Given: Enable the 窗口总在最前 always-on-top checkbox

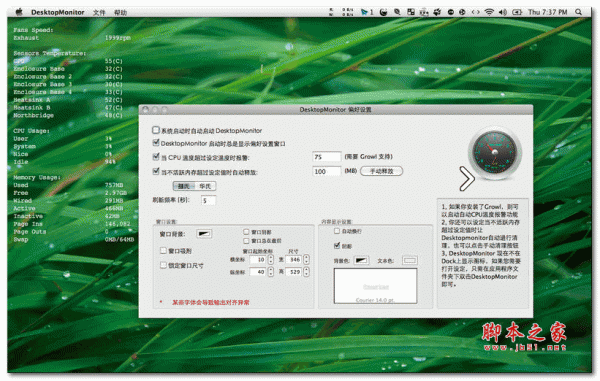Looking at the screenshot, I should pyautogui.click(x=246, y=241).
